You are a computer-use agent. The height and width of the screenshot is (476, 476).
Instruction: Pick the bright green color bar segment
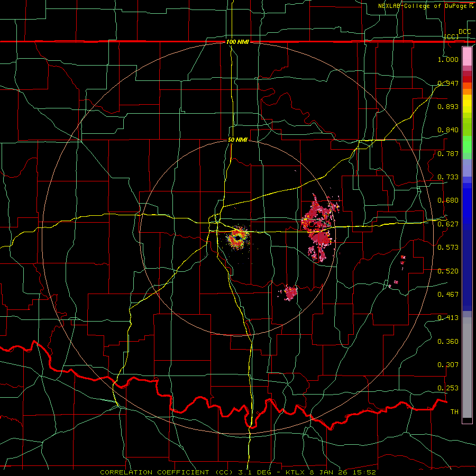pyautogui.click(x=467, y=144)
